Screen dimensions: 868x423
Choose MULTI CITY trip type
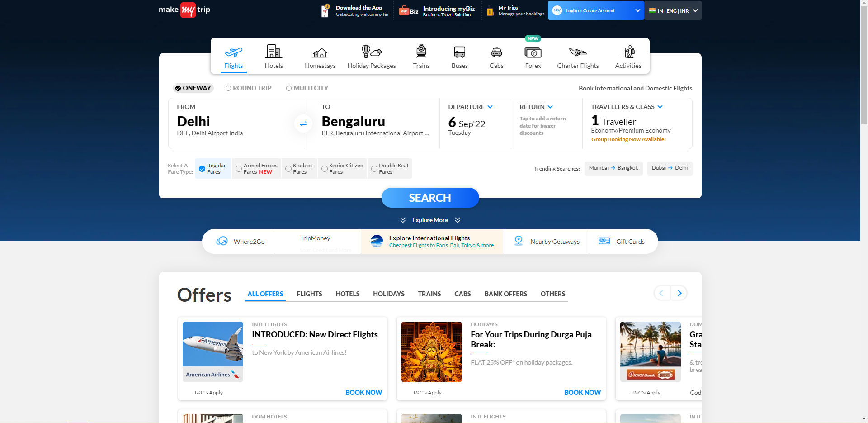click(x=289, y=88)
